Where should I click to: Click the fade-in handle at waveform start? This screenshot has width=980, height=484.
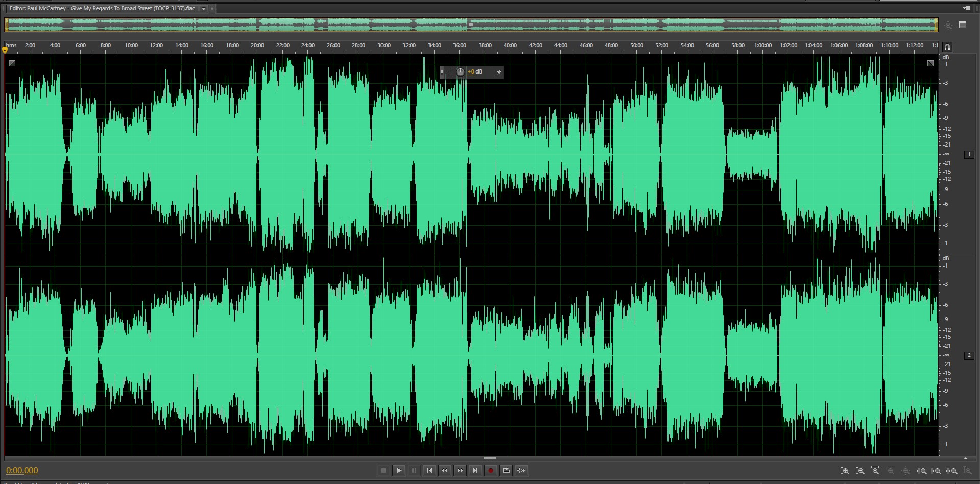point(12,63)
